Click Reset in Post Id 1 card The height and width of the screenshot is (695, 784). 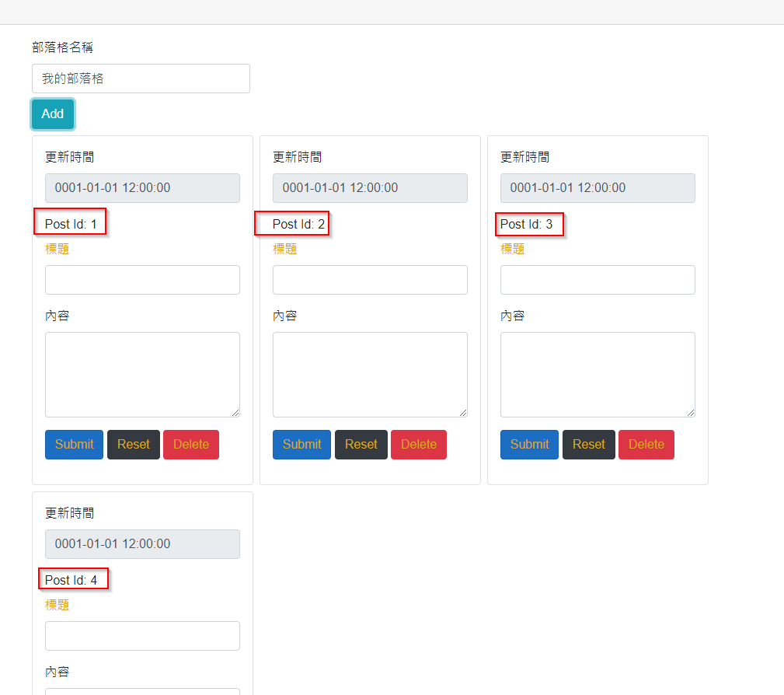[x=134, y=445]
